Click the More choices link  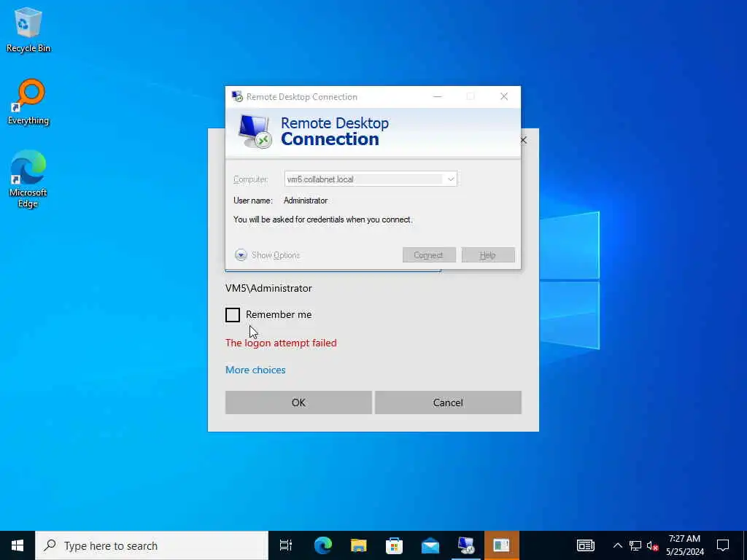point(255,370)
